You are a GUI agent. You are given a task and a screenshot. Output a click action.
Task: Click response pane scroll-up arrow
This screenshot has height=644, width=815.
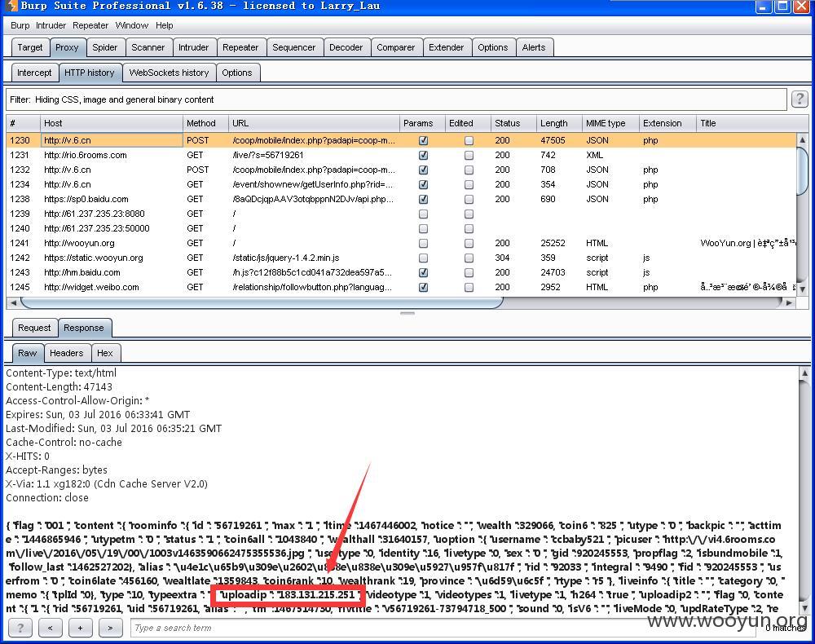tap(804, 373)
